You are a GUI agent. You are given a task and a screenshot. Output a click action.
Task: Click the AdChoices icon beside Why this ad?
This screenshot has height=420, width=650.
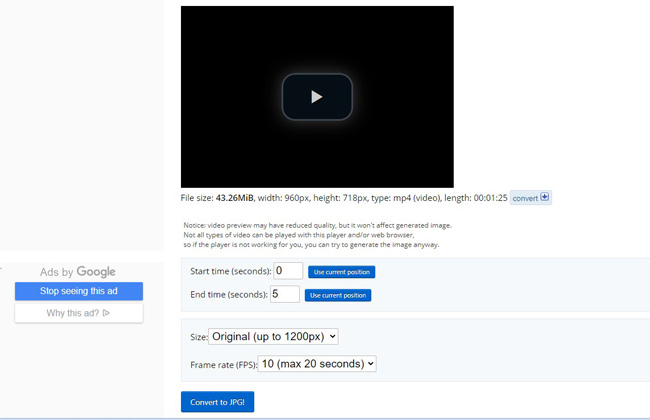(x=106, y=313)
